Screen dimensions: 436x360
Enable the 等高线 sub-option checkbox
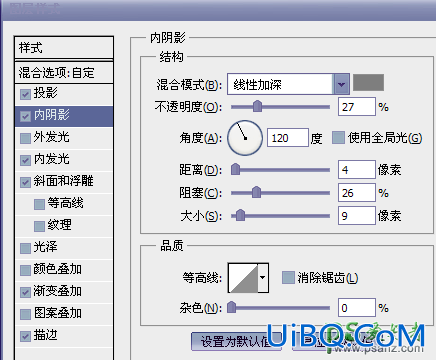click(x=39, y=204)
